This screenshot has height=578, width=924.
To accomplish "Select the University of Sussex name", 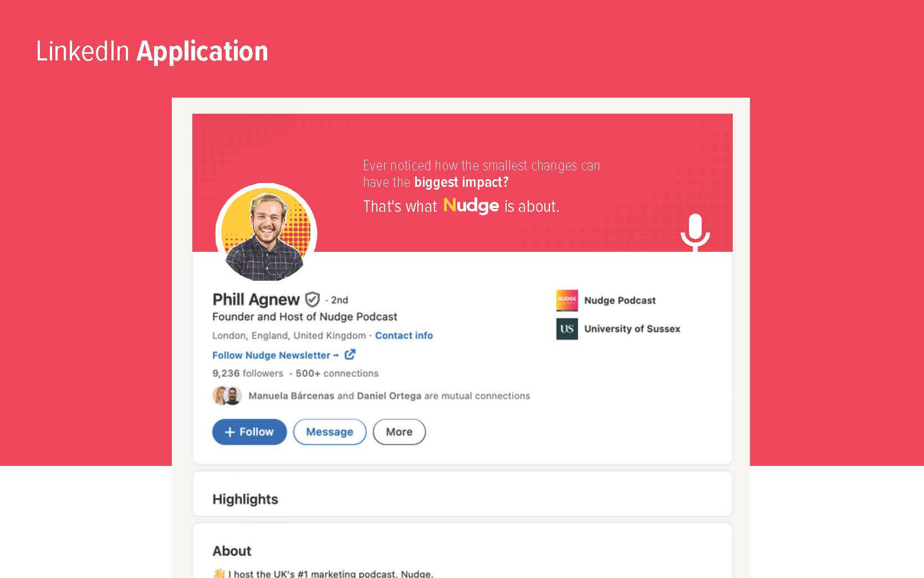I will click(x=632, y=328).
